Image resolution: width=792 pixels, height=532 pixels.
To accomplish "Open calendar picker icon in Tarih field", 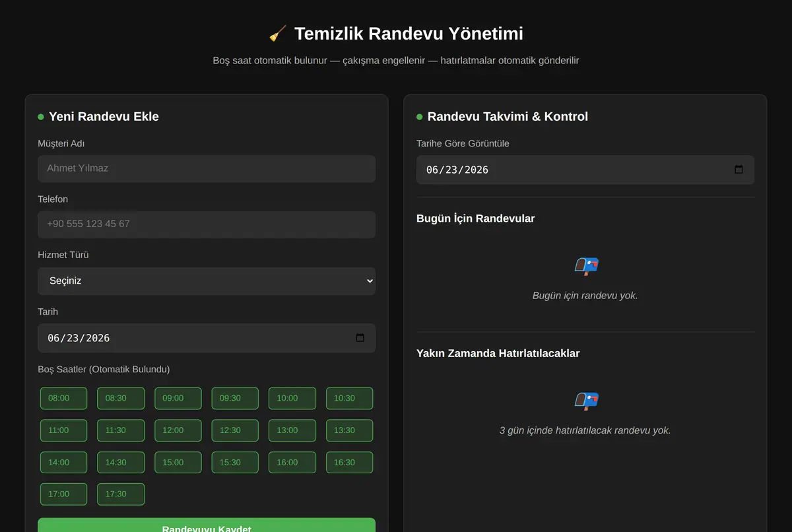I will pyautogui.click(x=360, y=338).
